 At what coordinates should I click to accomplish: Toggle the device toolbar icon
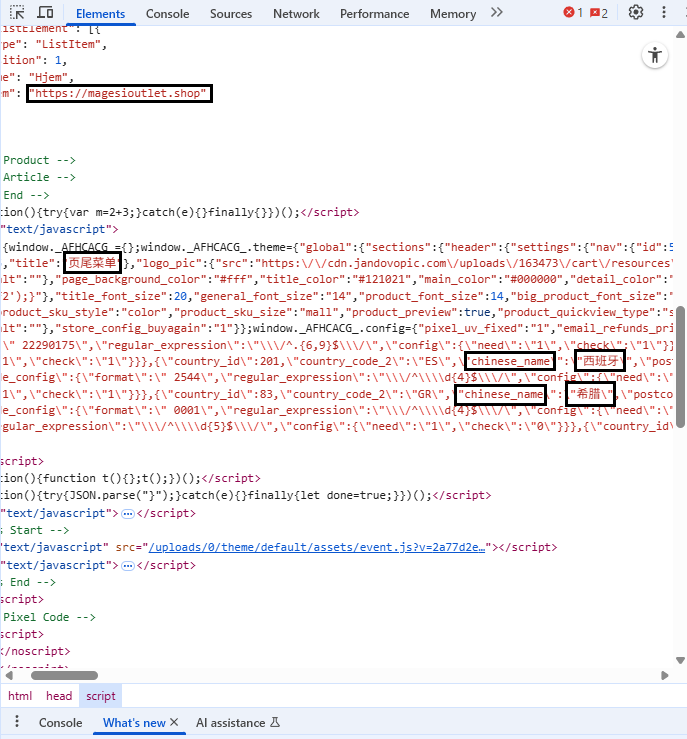(x=45, y=12)
